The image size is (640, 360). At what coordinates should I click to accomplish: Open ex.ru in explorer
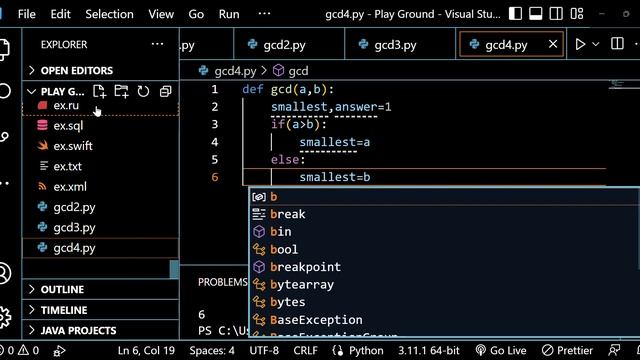coord(101,105)
